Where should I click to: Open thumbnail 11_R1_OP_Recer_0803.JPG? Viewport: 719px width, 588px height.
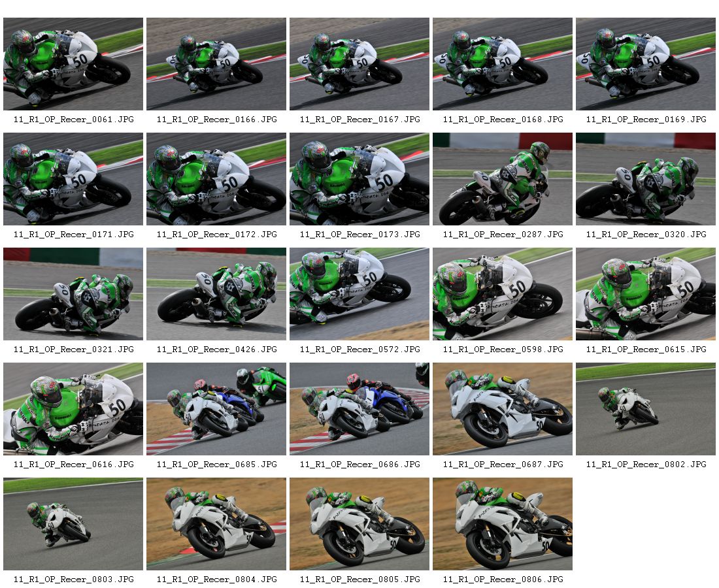[x=73, y=524]
